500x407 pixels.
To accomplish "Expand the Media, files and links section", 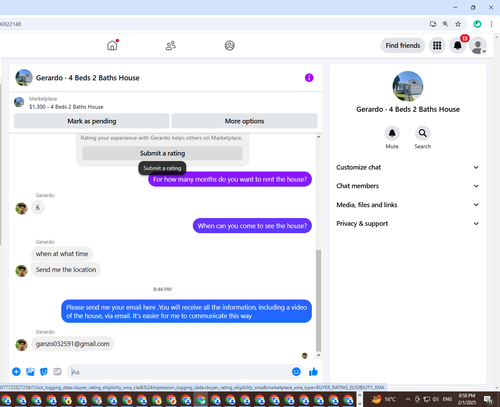I will pos(408,205).
